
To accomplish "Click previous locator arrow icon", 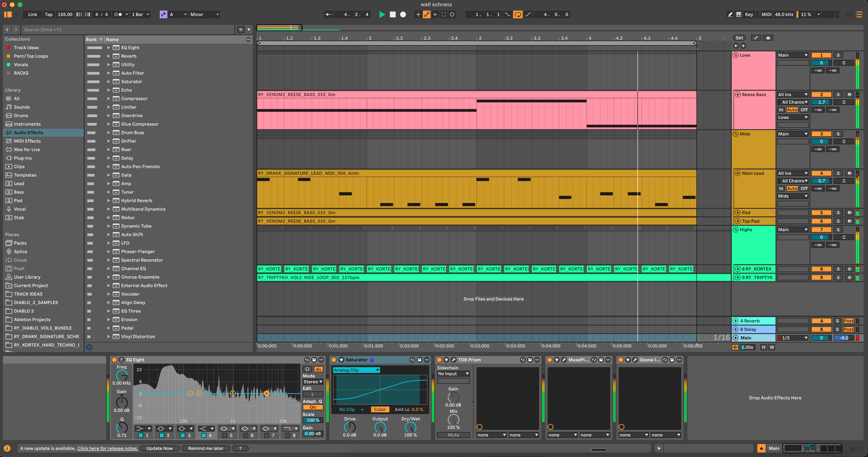I will (x=736, y=46).
